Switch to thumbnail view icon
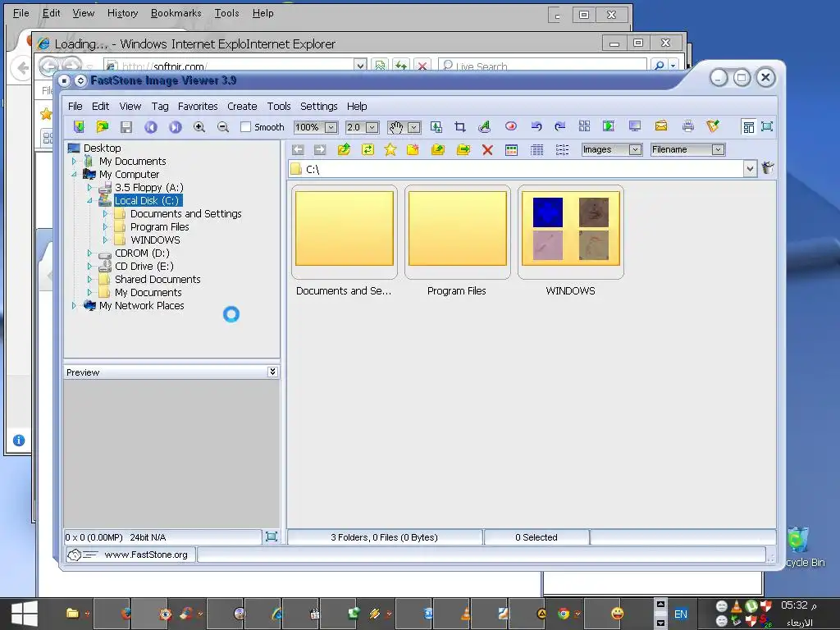Image resolution: width=840 pixels, height=630 pixels. [x=512, y=150]
